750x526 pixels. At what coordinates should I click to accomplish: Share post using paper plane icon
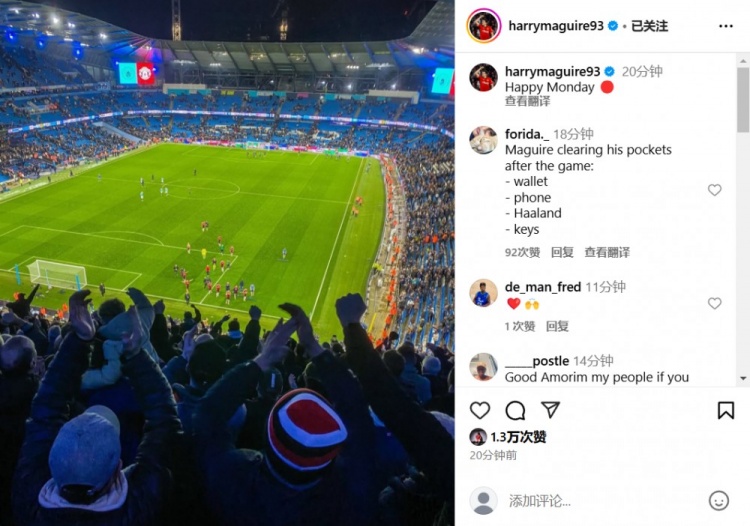pos(551,410)
